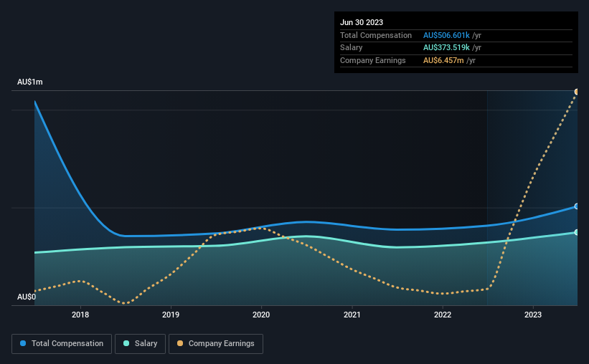This screenshot has width=589, height=364.
Task: Click the 2021 x-axis label
Action: 352,315
